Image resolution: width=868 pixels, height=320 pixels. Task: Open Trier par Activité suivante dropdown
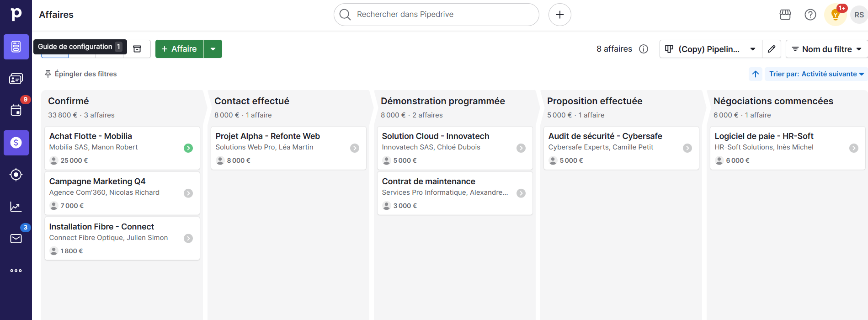(x=816, y=74)
